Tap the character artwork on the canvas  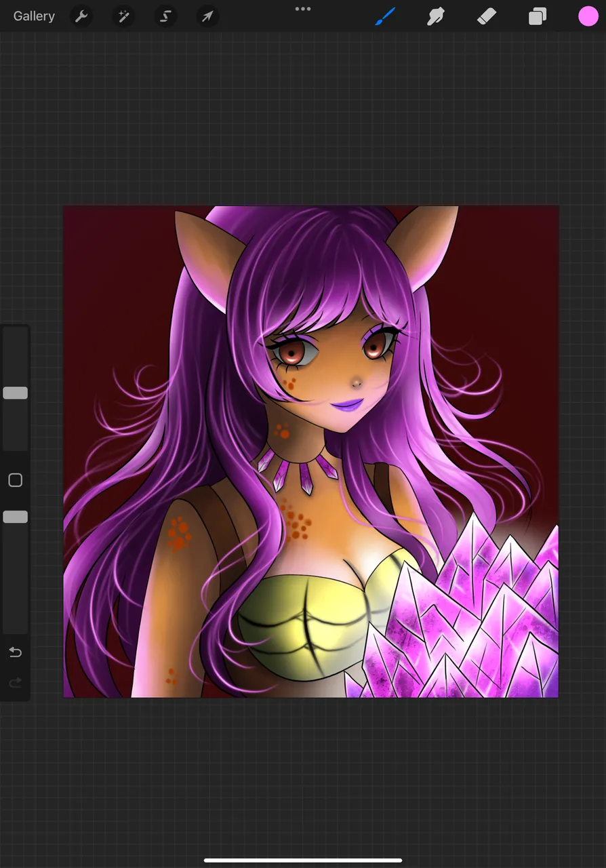click(x=311, y=452)
